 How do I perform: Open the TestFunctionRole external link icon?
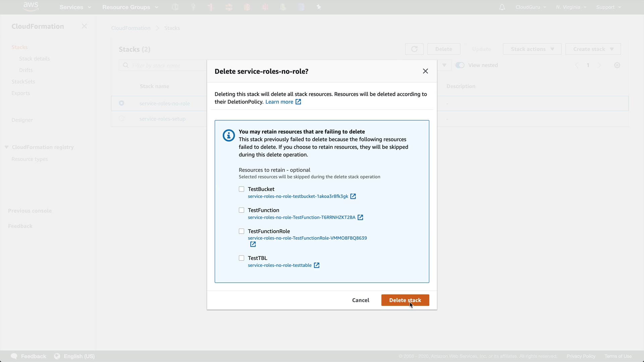tap(253, 244)
